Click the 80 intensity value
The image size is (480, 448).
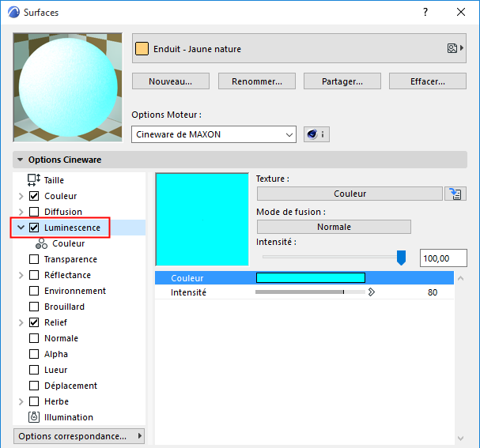[x=433, y=292]
